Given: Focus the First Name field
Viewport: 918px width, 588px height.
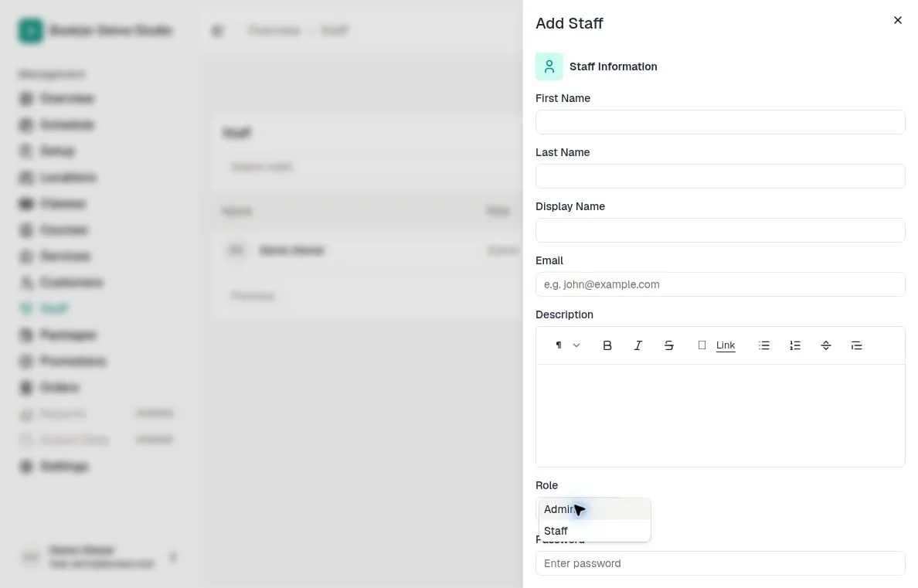Looking at the screenshot, I should pos(720,122).
